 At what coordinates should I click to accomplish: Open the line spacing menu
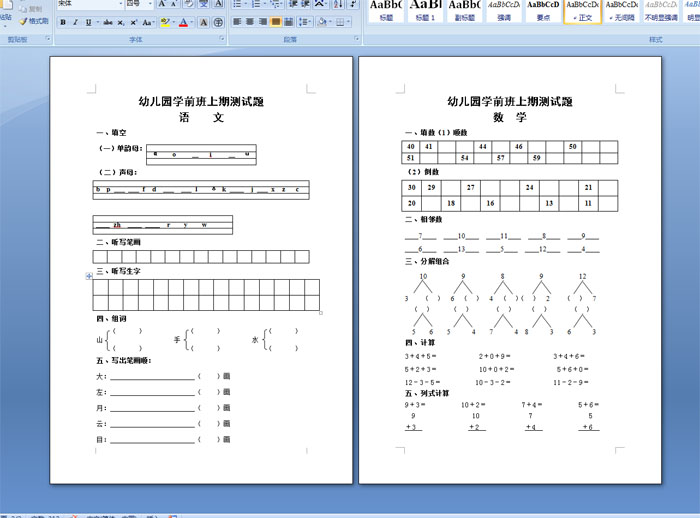(x=304, y=22)
